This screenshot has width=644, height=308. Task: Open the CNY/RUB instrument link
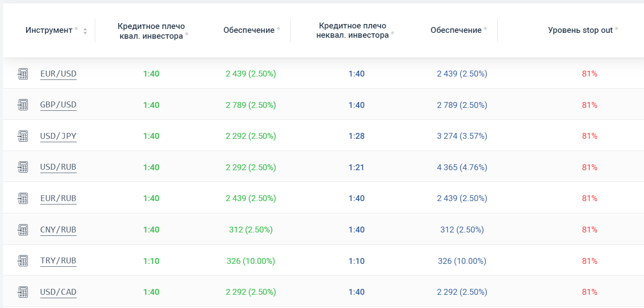[x=58, y=230]
